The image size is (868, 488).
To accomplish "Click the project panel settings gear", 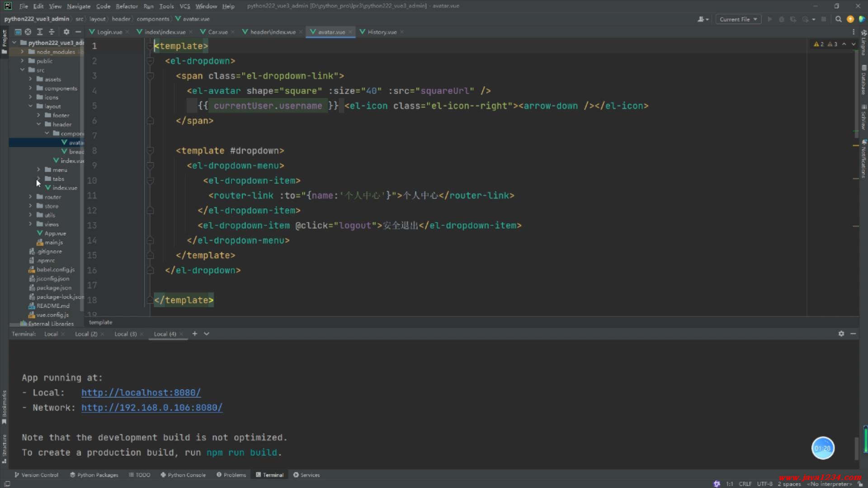I will tap(66, 32).
